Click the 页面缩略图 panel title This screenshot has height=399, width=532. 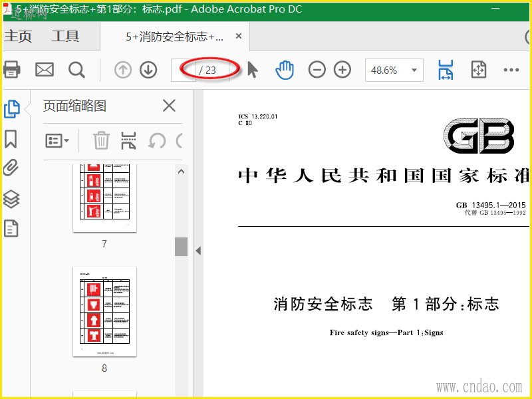pos(74,106)
